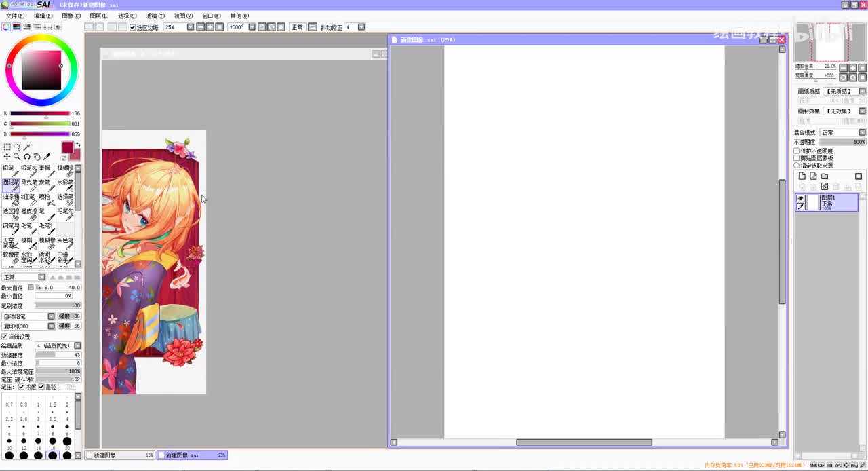
Task: Choose the 油漆桶 bucket tool
Action: click(x=10, y=200)
